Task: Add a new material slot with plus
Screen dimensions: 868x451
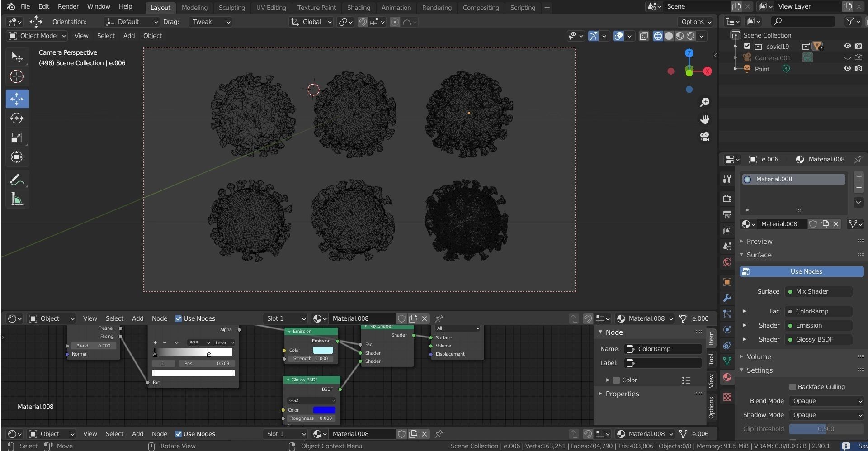Action: point(859,176)
